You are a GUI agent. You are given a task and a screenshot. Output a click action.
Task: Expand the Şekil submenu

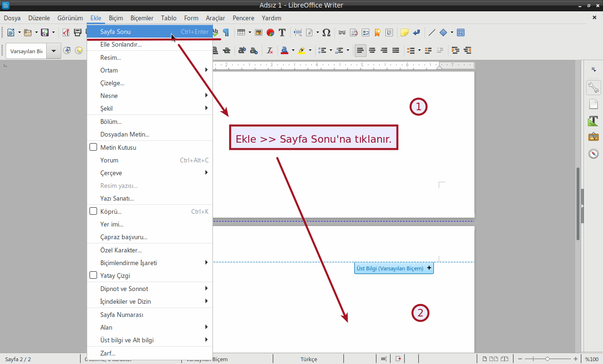click(x=150, y=108)
